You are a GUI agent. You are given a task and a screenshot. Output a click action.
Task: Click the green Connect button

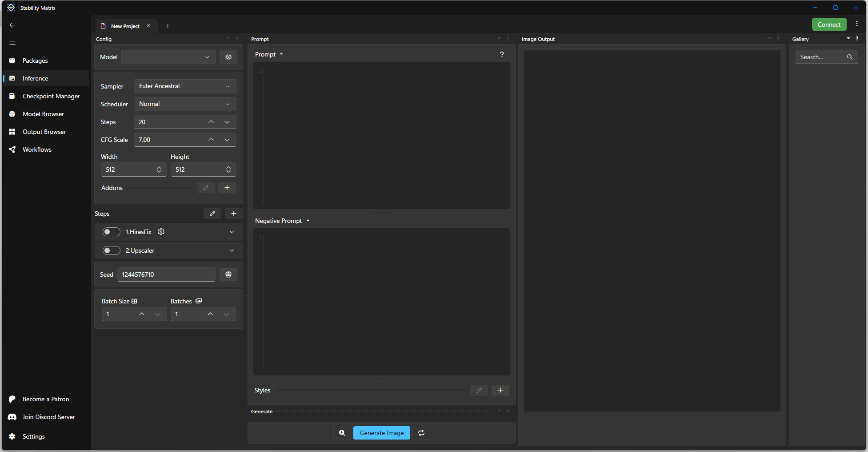click(829, 24)
